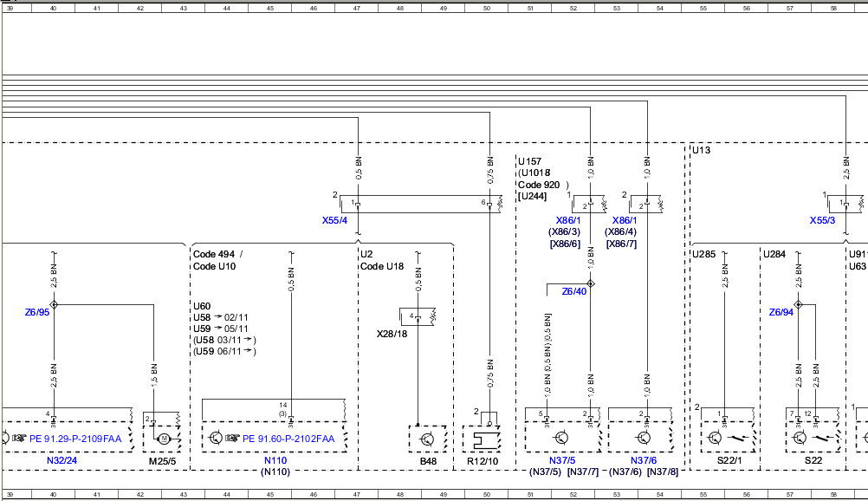Click the U285 zone label
Image resolution: width=868 pixels, height=501 pixels.
click(x=704, y=254)
